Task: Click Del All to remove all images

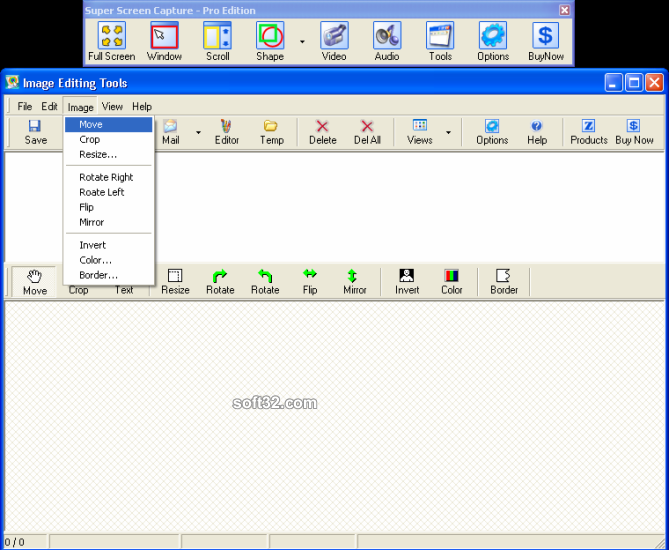Action: [x=367, y=132]
